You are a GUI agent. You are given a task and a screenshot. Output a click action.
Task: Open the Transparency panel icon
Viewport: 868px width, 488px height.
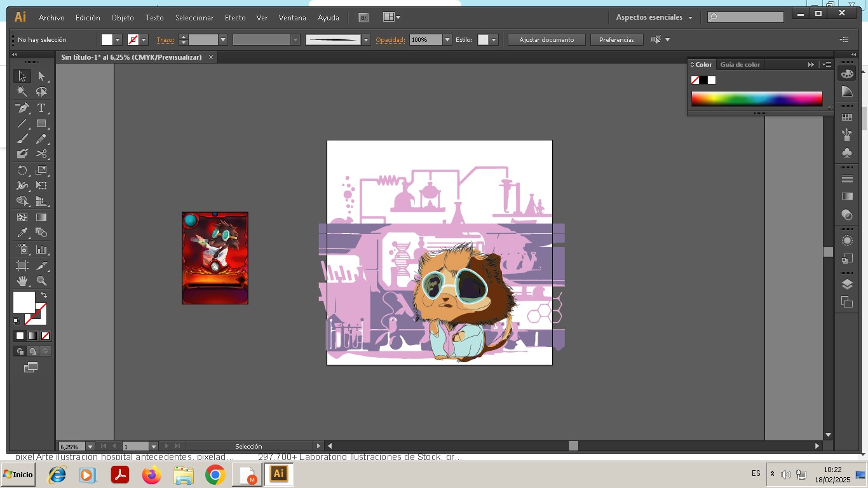pyautogui.click(x=847, y=215)
